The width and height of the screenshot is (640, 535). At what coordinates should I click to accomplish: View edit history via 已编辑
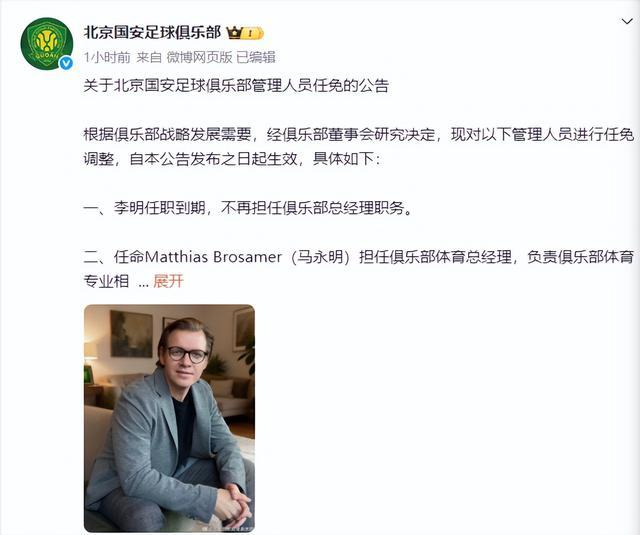click(x=256, y=58)
